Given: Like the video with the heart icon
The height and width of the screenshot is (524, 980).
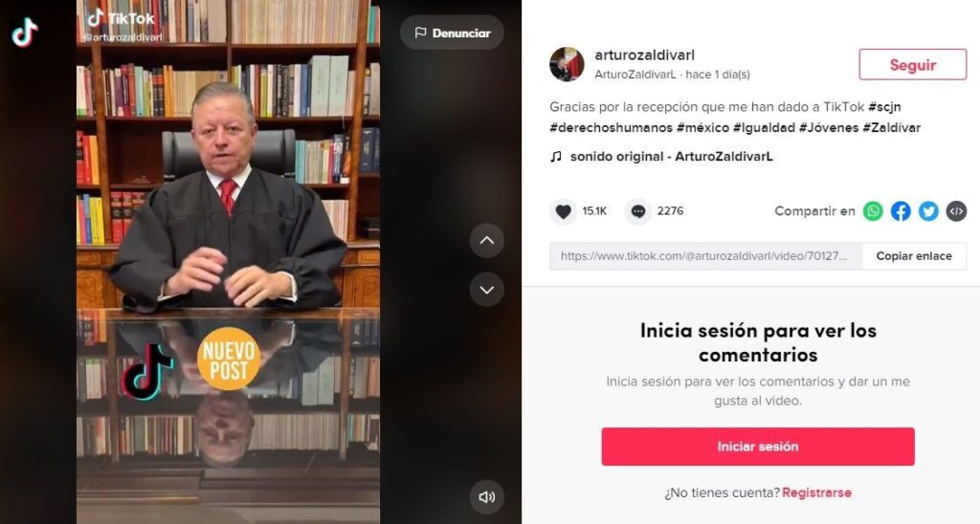Looking at the screenshot, I should 563,211.
